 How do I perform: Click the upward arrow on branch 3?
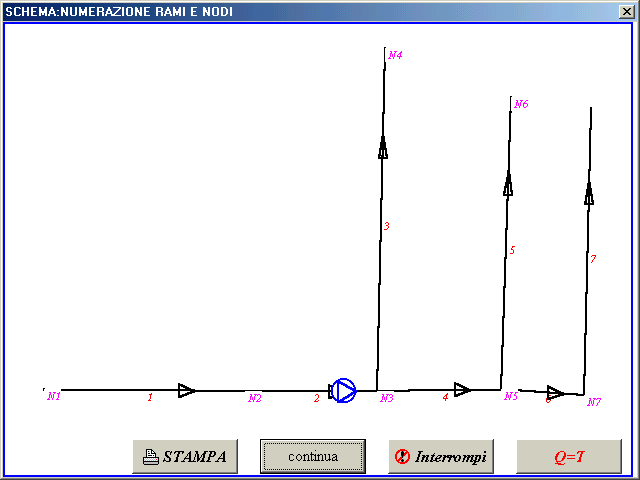(383, 147)
